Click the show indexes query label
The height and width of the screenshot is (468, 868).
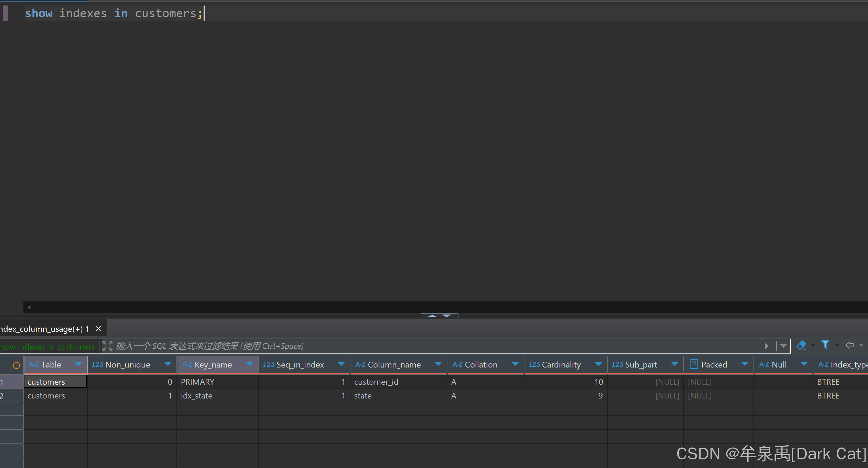pos(47,347)
